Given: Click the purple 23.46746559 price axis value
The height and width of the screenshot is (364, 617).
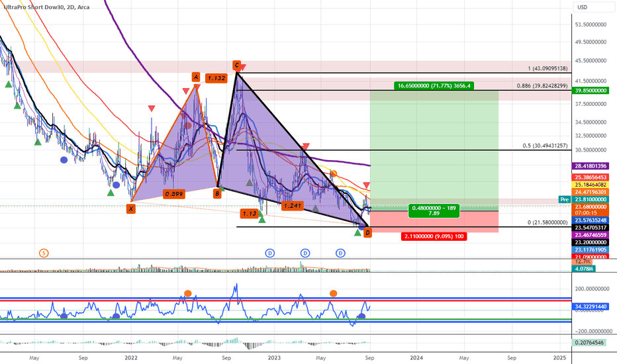Looking at the screenshot, I should (591, 235).
